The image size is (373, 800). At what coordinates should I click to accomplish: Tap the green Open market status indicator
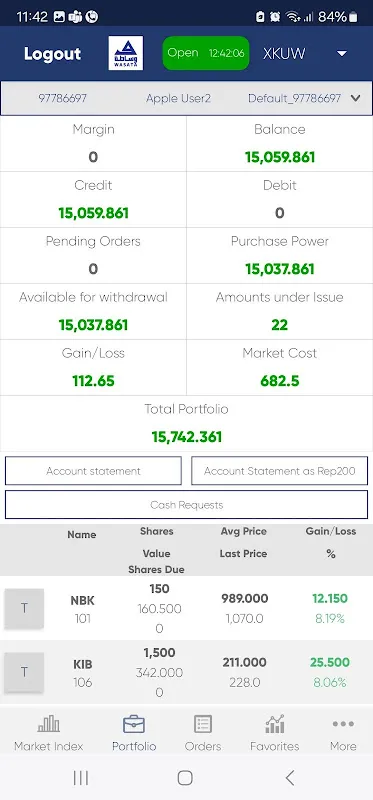(206, 53)
